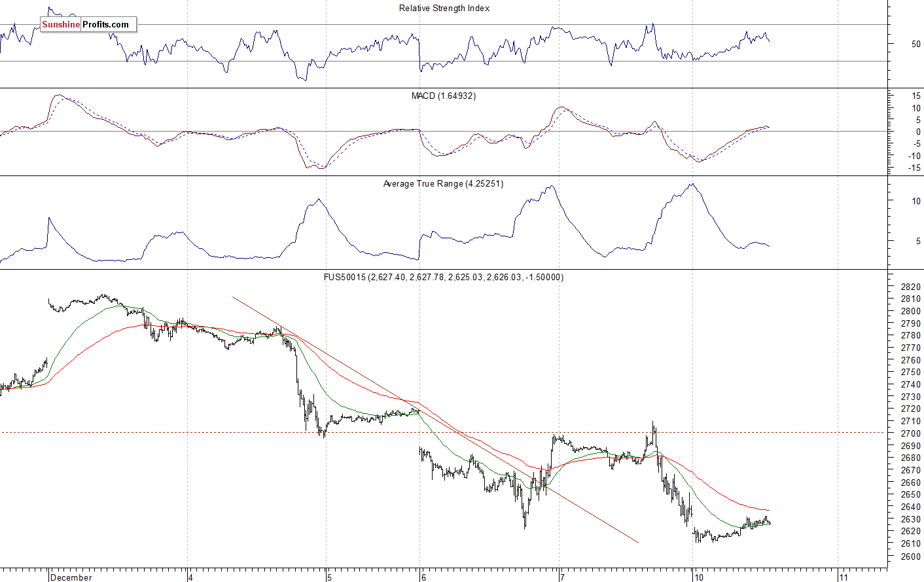924x582 pixels.
Task: Click the date label 4 on axis
Action: (x=190, y=577)
